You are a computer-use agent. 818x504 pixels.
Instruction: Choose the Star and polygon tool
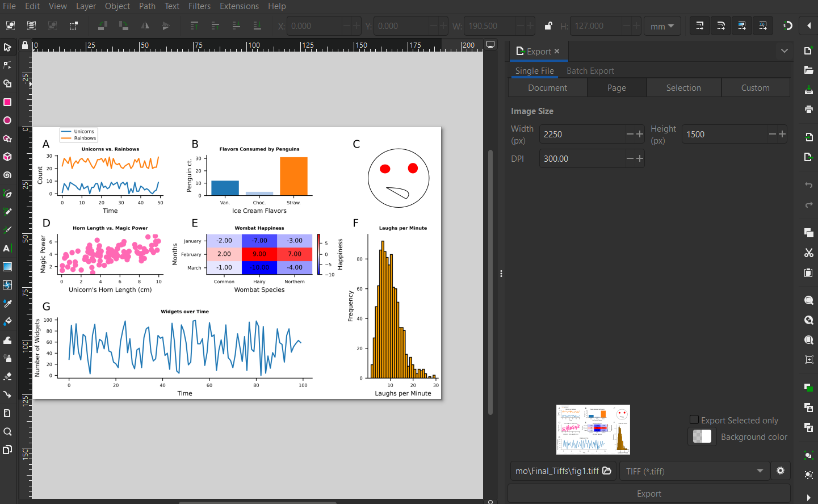(8, 138)
